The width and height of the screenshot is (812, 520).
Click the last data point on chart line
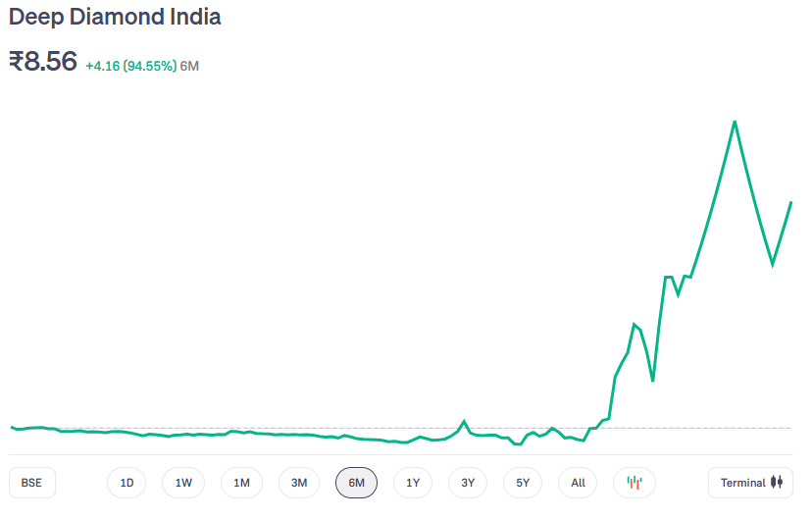[x=790, y=202]
